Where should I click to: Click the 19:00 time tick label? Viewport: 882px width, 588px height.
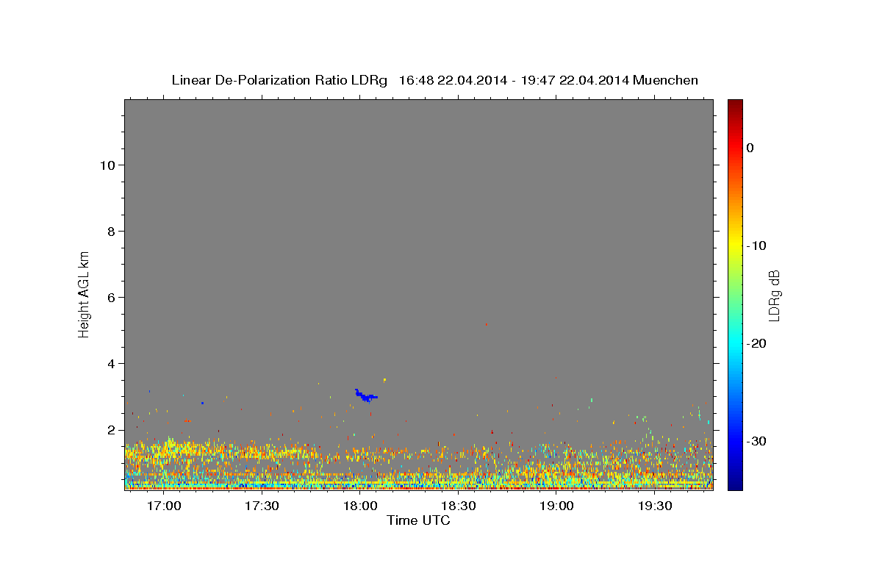556,506
